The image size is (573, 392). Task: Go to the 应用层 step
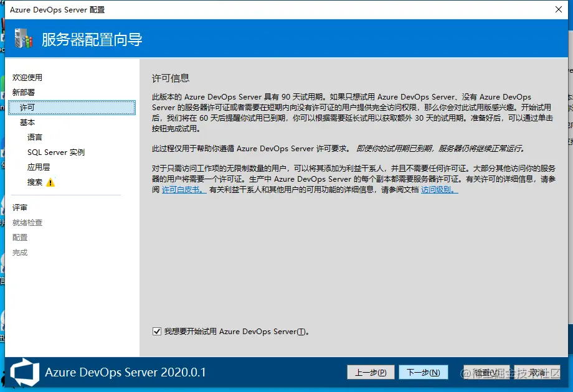pos(39,167)
